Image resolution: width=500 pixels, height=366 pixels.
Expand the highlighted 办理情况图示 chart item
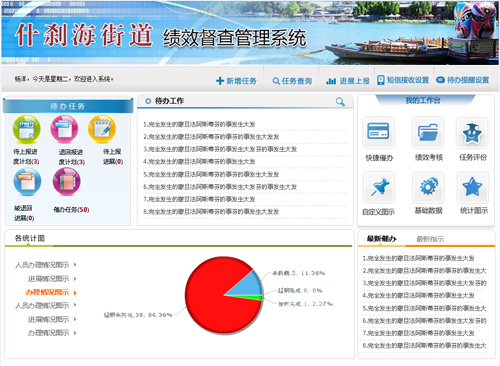[x=51, y=292]
